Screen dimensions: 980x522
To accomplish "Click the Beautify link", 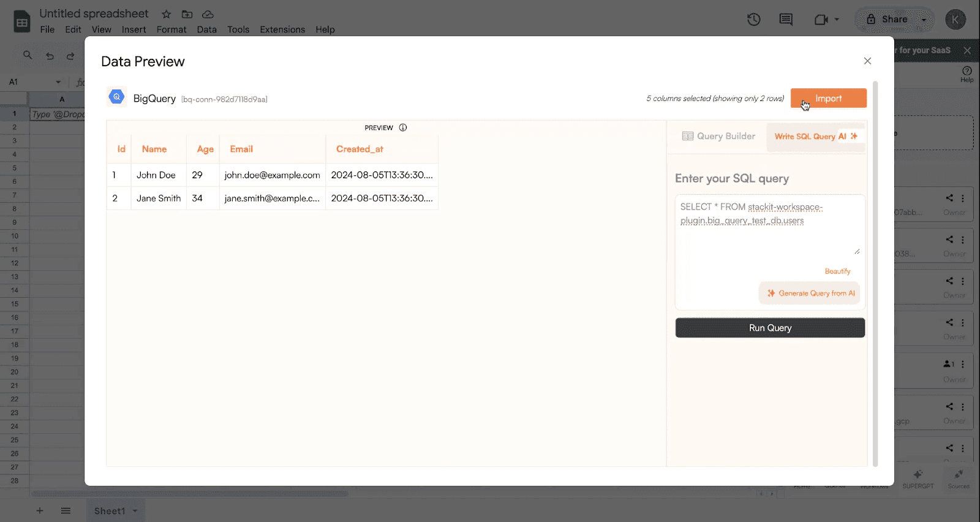I will 837,271.
